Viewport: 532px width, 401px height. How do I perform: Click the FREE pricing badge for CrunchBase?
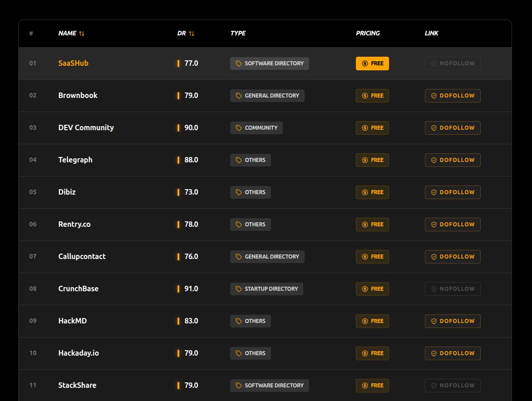tap(372, 289)
